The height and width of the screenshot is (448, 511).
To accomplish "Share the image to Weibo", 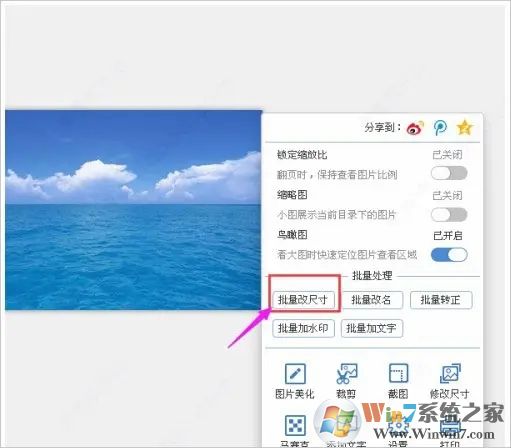I will click(x=415, y=128).
